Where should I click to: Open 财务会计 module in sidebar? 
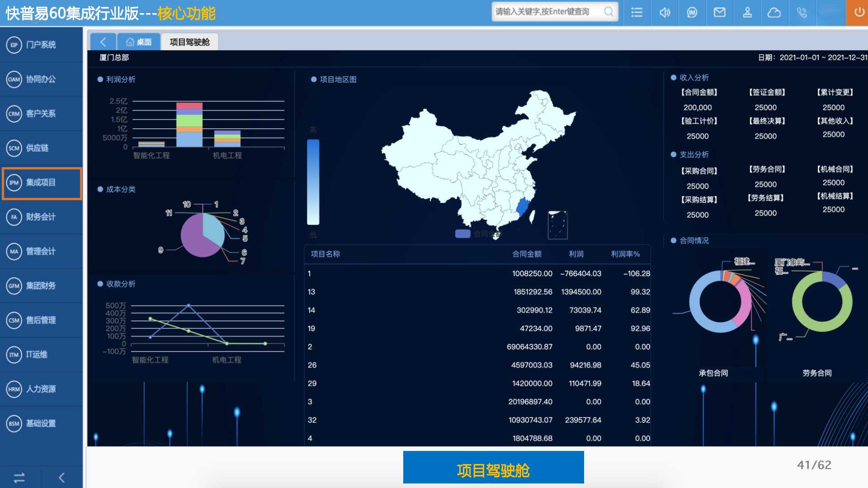41,217
